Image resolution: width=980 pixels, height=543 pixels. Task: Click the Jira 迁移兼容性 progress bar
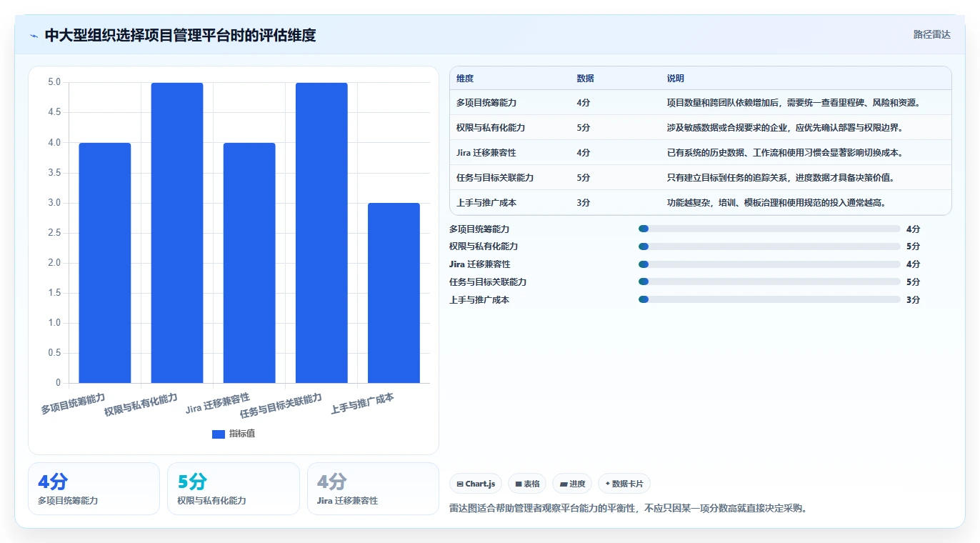(769, 264)
